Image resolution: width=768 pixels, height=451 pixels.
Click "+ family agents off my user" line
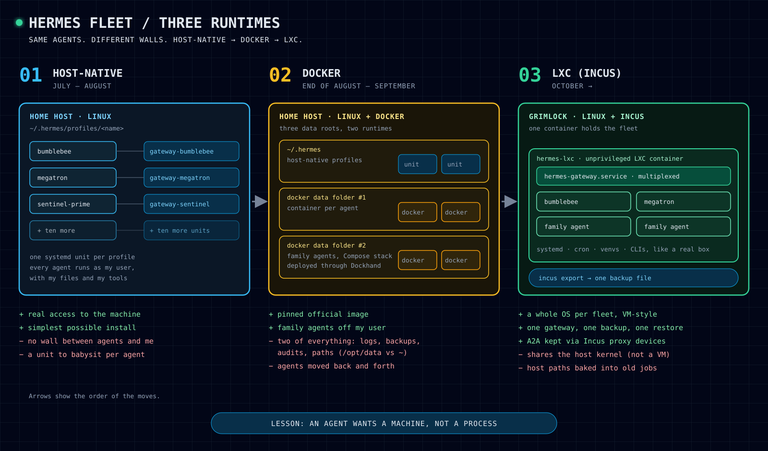(327, 328)
